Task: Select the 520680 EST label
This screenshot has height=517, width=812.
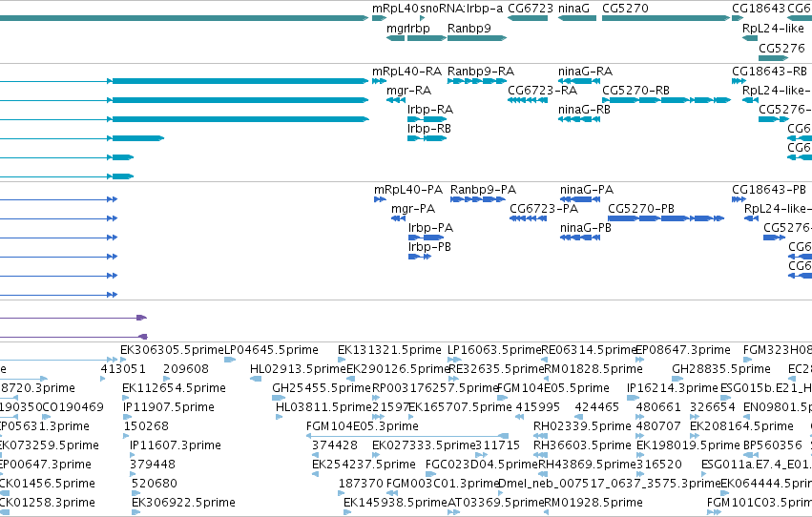Action: [155, 485]
